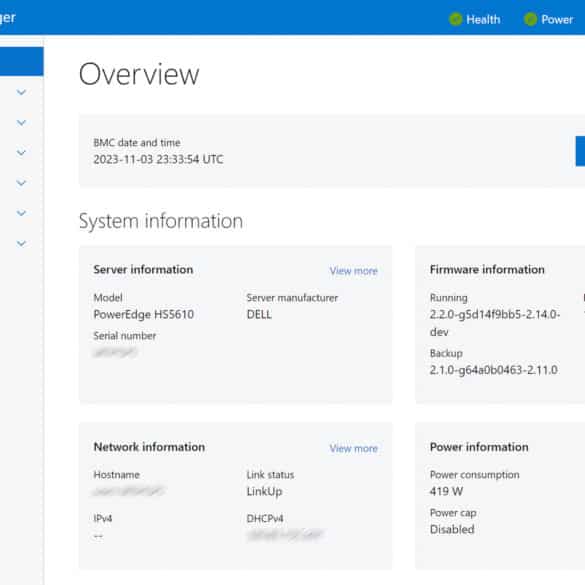The image size is (585, 585).
Task: Click the 'Power information' card title
Action: click(x=479, y=447)
